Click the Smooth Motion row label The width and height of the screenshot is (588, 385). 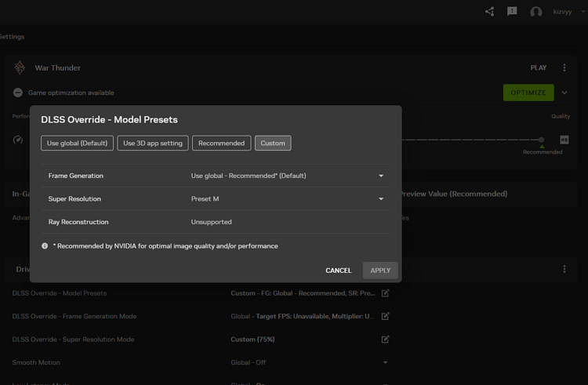point(36,362)
